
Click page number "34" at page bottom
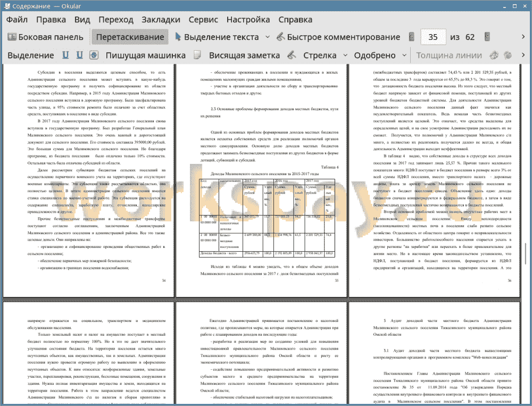click(x=164, y=280)
